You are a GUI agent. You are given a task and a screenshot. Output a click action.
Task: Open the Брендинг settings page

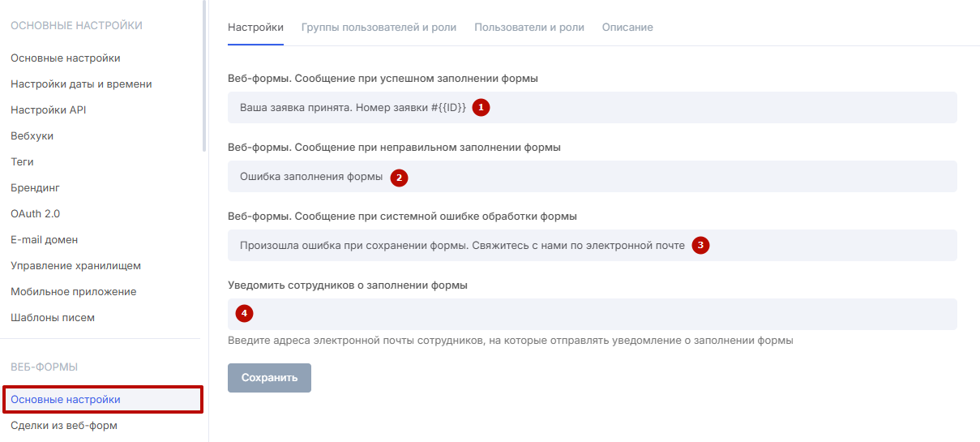click(35, 187)
